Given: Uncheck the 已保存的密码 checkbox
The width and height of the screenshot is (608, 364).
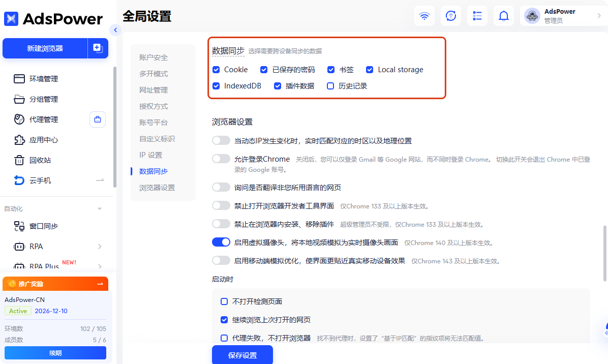Looking at the screenshot, I should (264, 70).
